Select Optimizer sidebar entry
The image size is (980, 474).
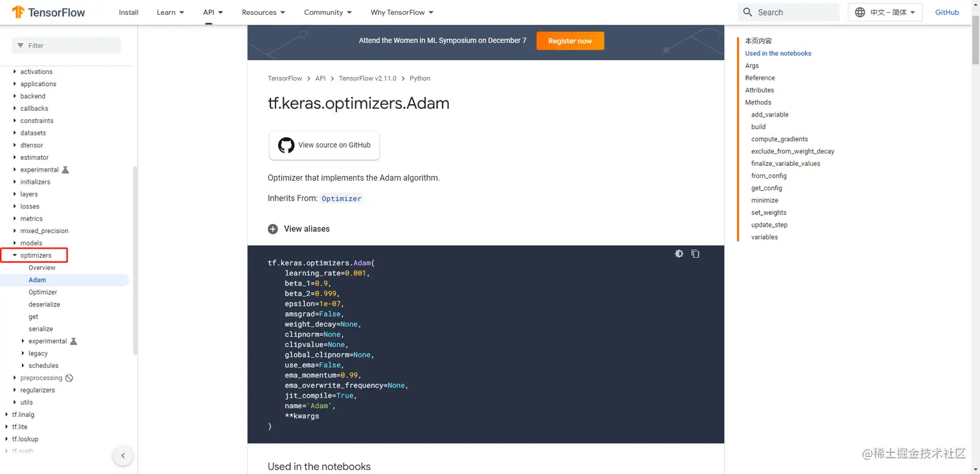tap(43, 293)
